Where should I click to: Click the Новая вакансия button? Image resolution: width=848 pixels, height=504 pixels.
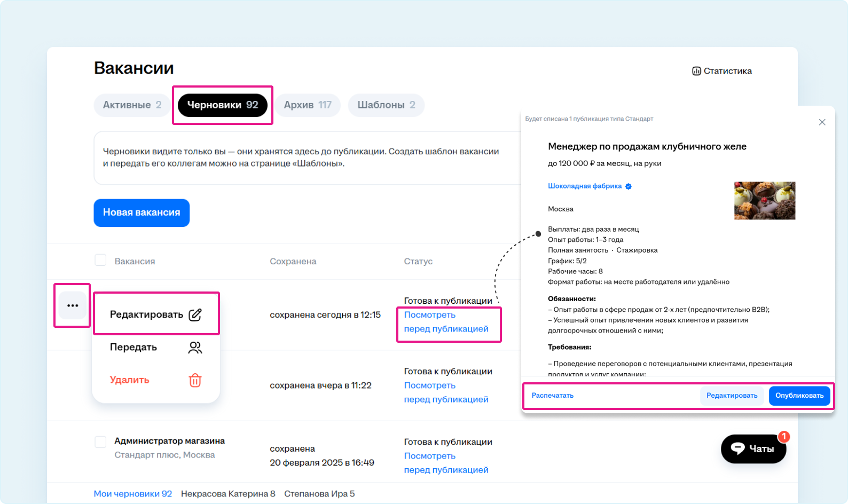pos(142,212)
